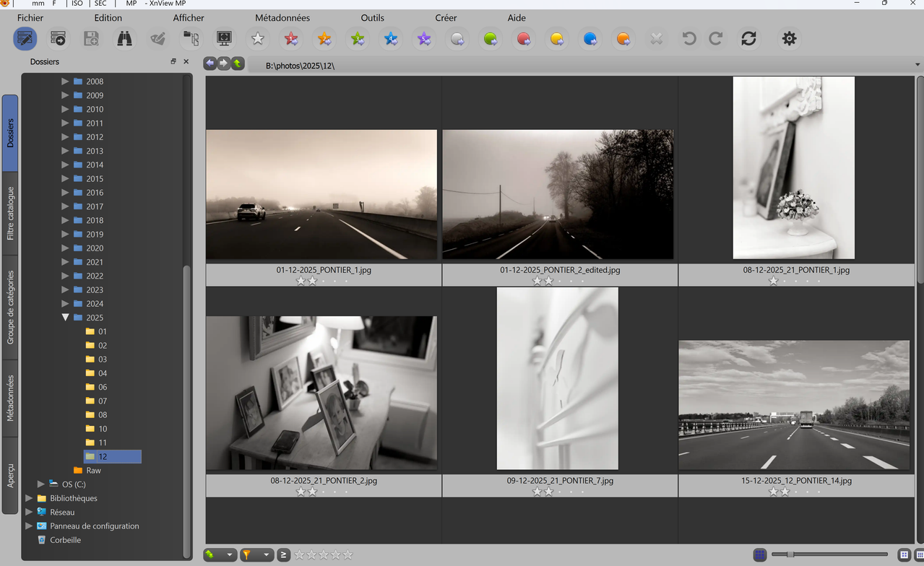
Task: Click the refresh arrows icon
Action: tap(748, 38)
